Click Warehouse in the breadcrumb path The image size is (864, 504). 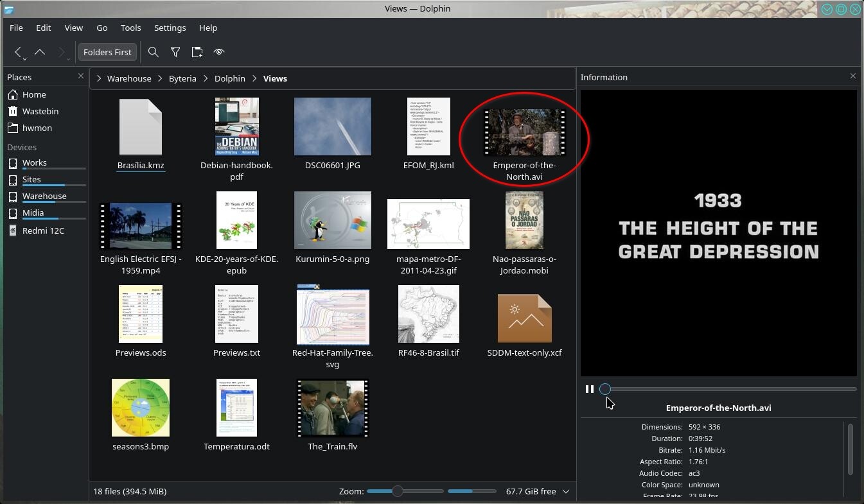(129, 78)
